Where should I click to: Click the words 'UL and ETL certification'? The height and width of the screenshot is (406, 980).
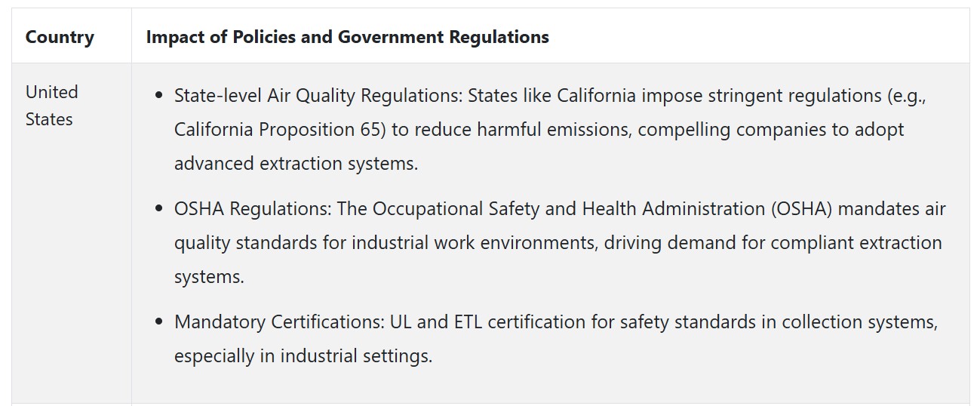[502, 322]
